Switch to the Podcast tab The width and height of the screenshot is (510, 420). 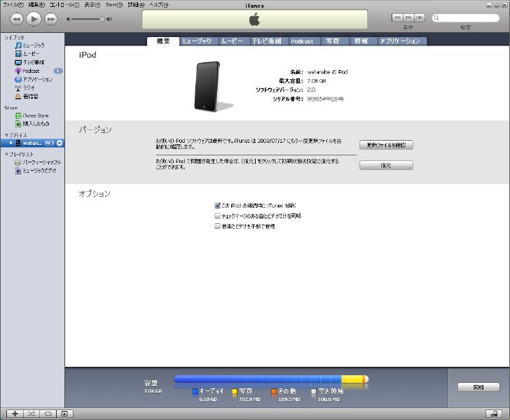302,41
